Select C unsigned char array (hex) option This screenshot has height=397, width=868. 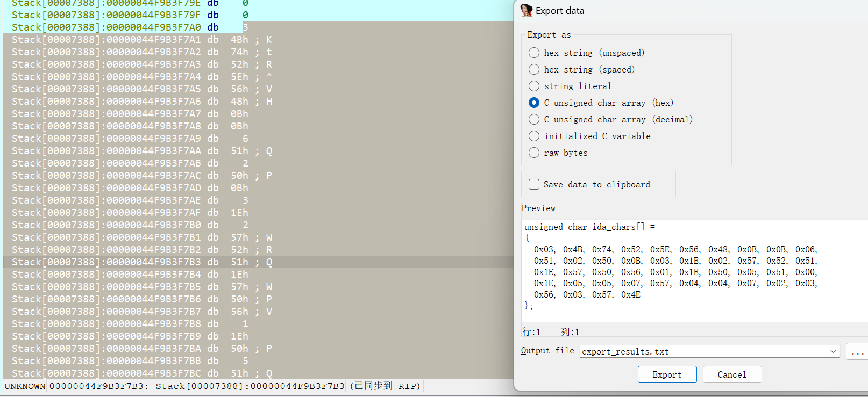(x=534, y=103)
